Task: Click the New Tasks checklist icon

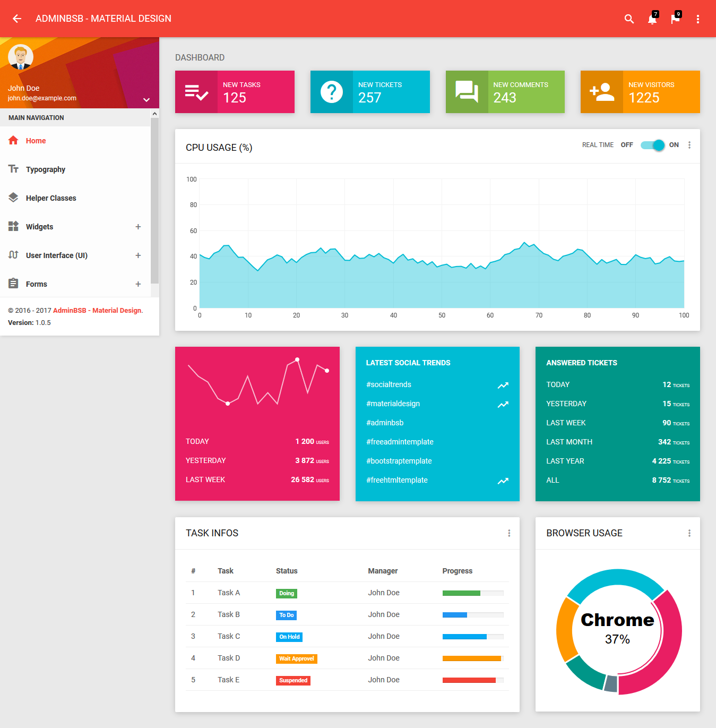Action: coord(196,91)
